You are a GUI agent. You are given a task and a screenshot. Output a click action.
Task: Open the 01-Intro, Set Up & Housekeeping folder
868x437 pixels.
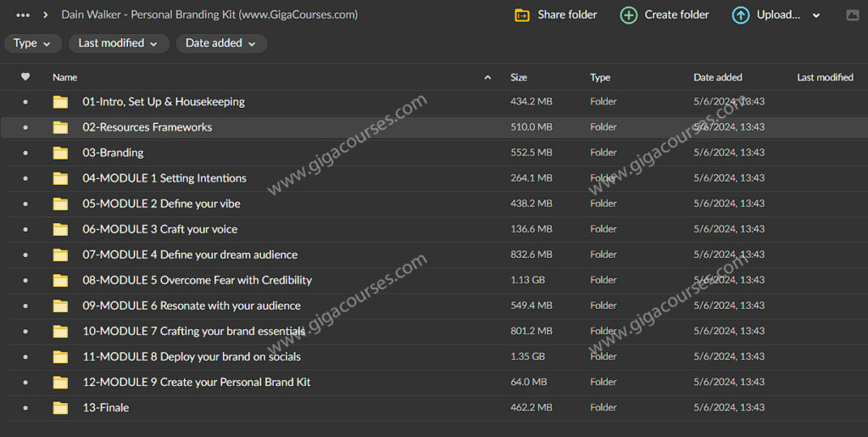(164, 102)
